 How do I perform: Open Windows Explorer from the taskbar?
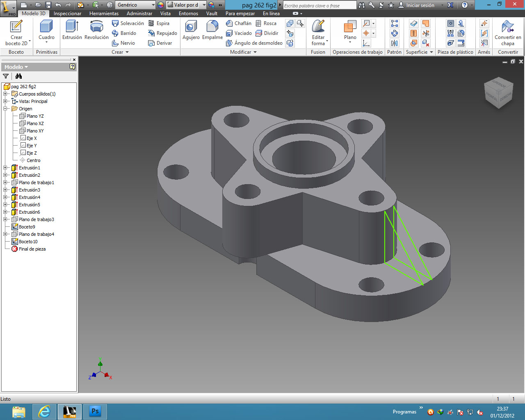pos(19,411)
